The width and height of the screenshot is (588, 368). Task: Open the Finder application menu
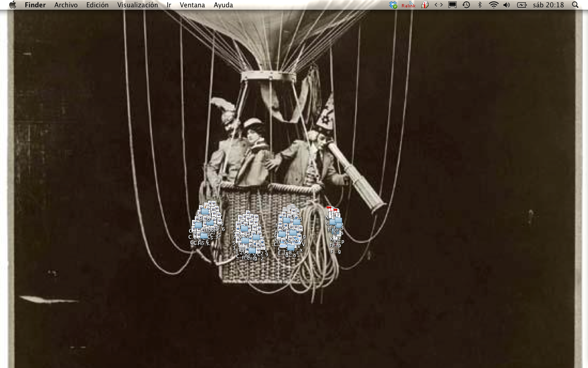click(x=35, y=5)
